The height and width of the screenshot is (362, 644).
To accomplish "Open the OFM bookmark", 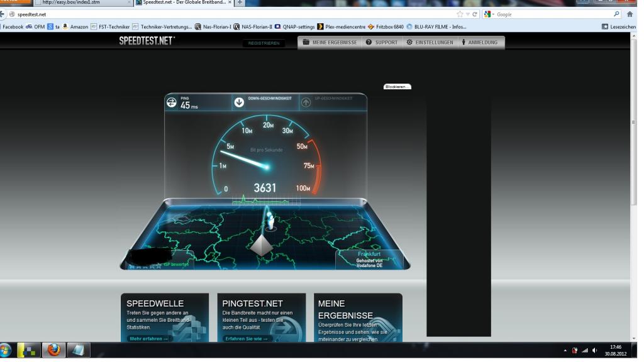I will [35, 26].
